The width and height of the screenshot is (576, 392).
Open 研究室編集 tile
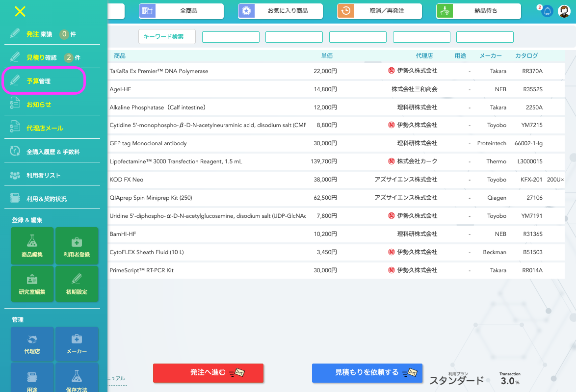click(32, 284)
